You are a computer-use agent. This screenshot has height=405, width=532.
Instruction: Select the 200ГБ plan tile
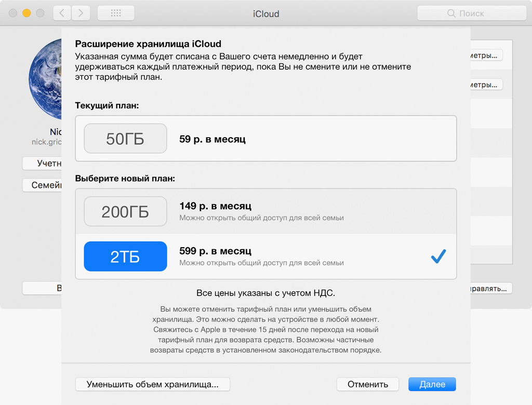point(125,211)
